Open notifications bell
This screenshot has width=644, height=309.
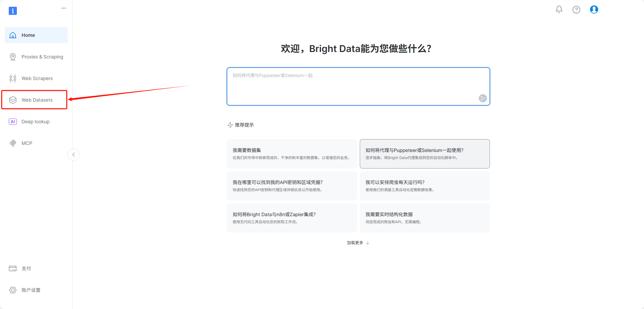(559, 9)
